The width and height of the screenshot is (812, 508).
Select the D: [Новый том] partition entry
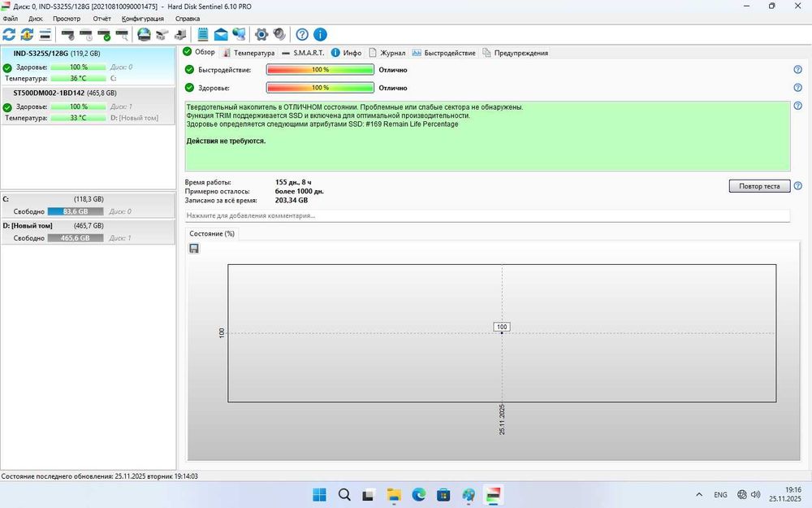(x=88, y=232)
